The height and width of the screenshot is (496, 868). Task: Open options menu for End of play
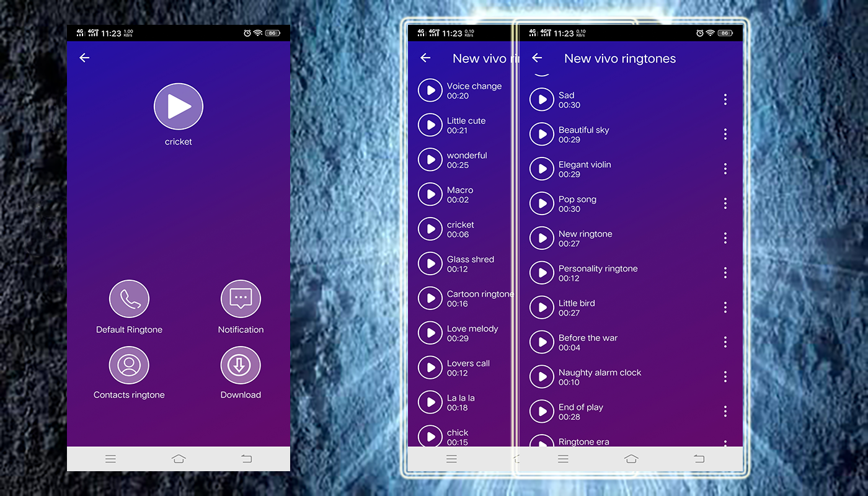725,412
